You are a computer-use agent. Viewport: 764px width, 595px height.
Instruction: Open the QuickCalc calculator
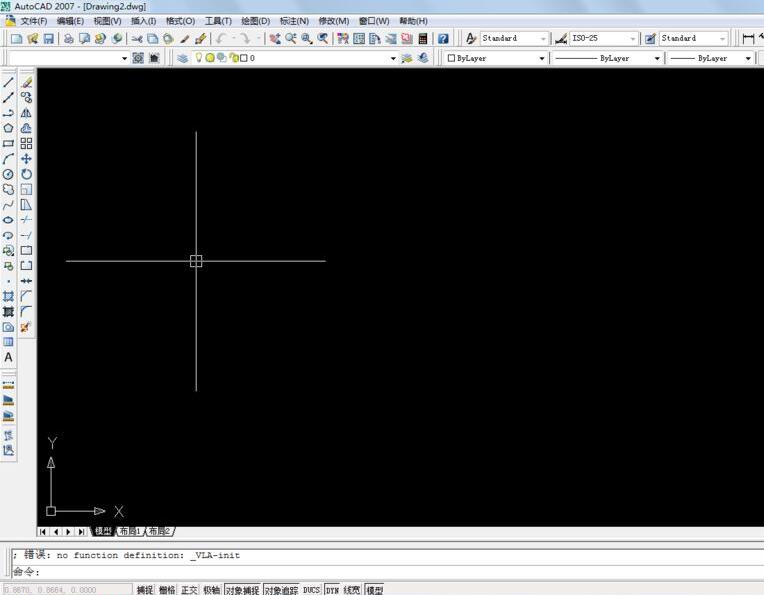423,38
